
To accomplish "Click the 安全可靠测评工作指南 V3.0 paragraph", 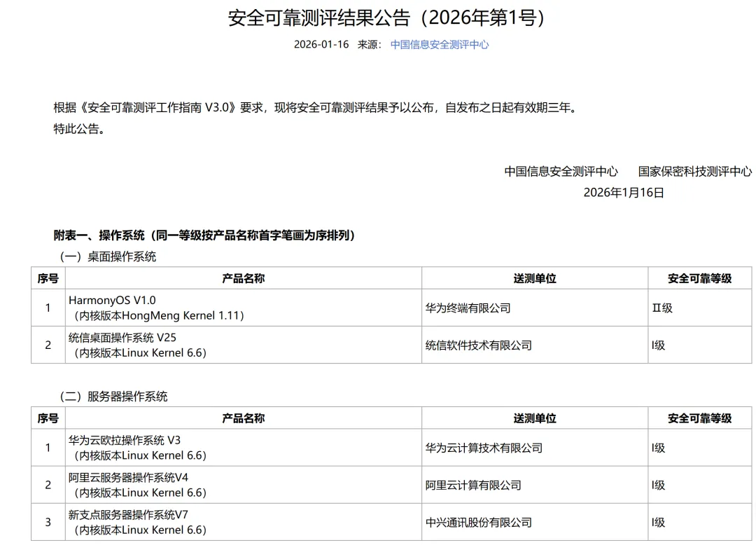I will tap(315, 107).
